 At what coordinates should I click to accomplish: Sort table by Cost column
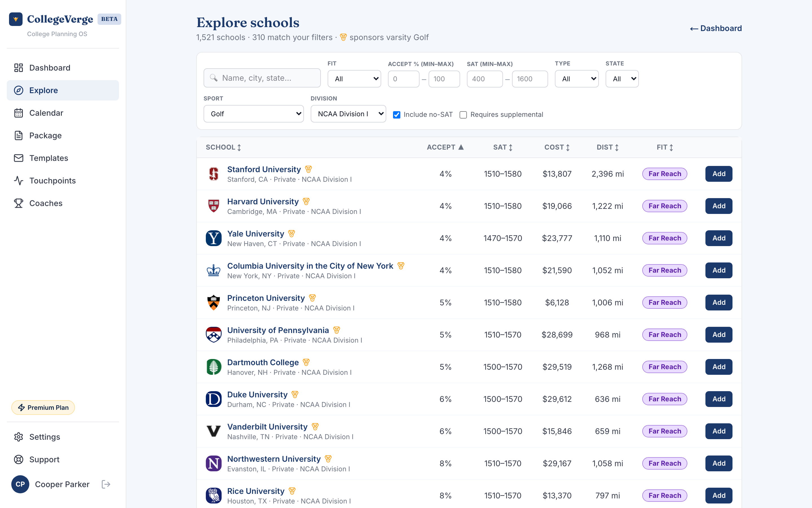557,147
